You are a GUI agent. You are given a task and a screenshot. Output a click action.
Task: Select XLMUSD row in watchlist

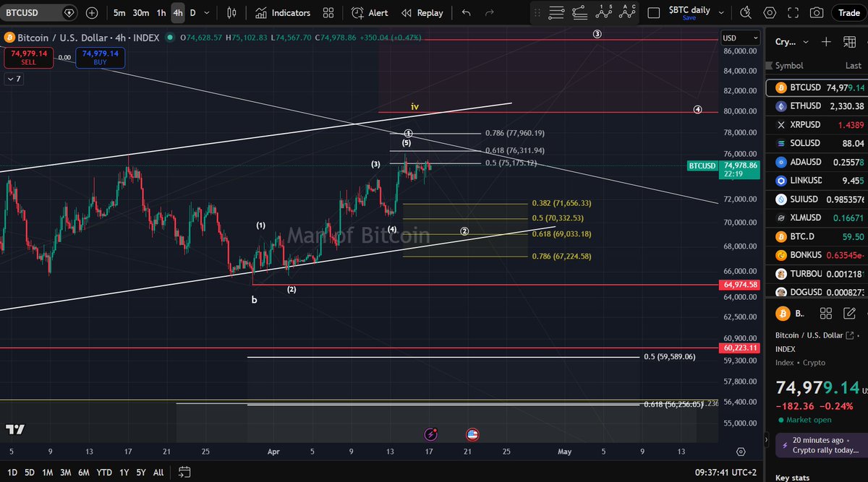coord(817,218)
